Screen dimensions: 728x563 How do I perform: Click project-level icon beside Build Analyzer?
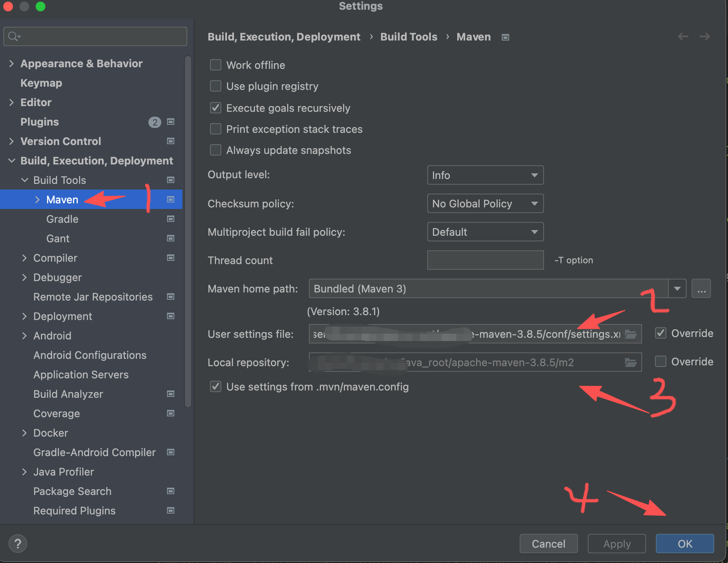pyautogui.click(x=171, y=394)
